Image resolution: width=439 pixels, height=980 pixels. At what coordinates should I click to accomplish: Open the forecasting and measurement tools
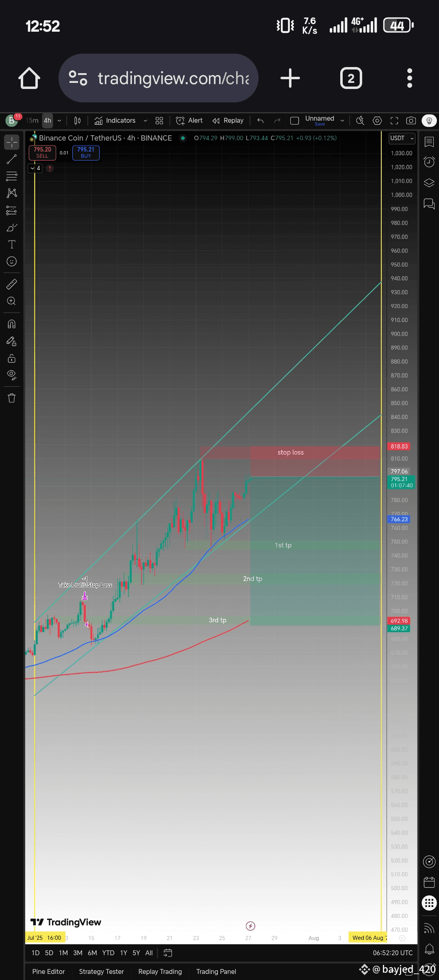tap(12, 210)
